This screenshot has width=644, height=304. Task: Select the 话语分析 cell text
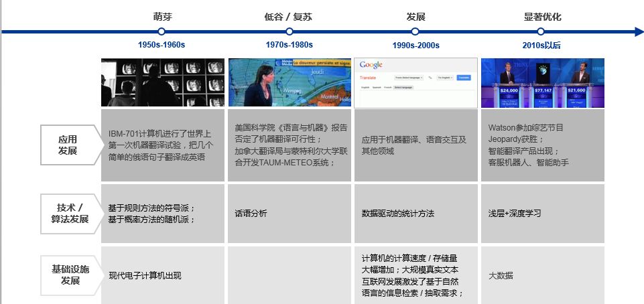[x=251, y=214]
